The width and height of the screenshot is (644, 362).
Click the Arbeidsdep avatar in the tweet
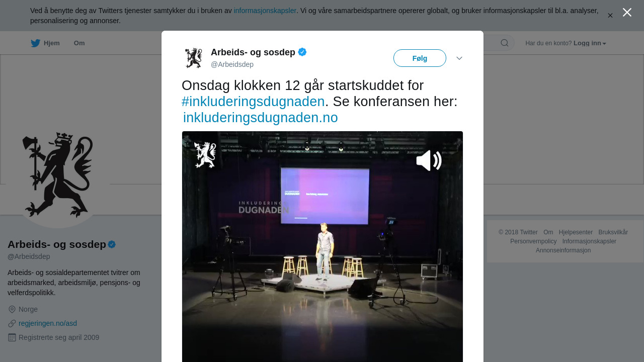[x=193, y=58]
